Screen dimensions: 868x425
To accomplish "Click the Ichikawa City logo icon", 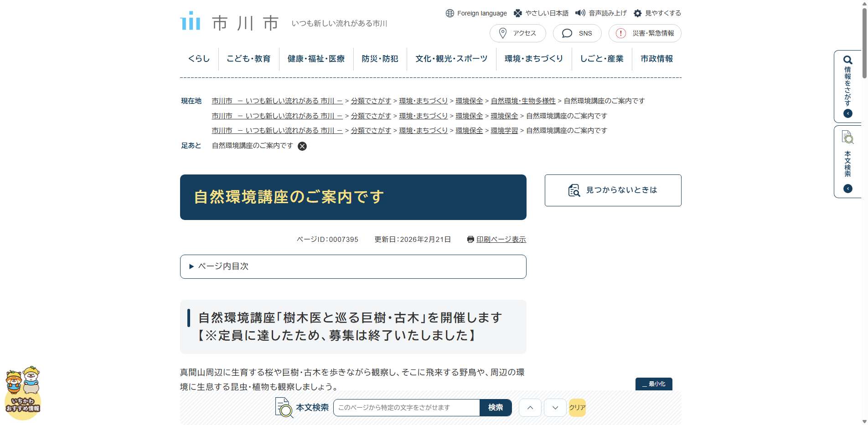I will coord(191,21).
